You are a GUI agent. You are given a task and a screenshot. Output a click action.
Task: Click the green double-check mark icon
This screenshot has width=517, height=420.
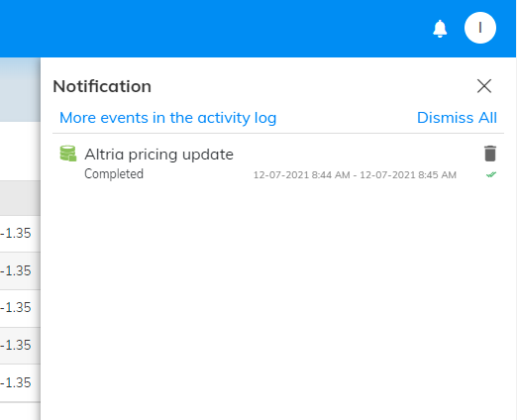tap(491, 174)
